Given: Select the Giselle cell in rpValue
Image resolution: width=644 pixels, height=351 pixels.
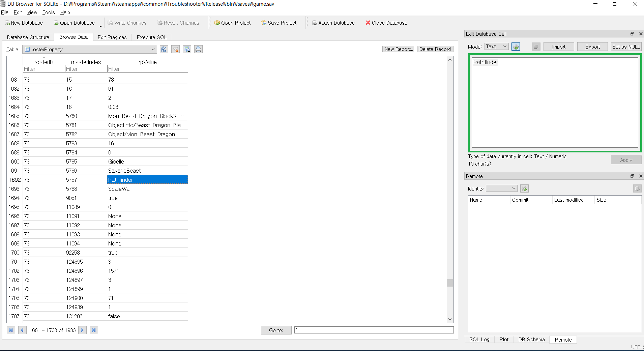Looking at the screenshot, I should tap(147, 162).
